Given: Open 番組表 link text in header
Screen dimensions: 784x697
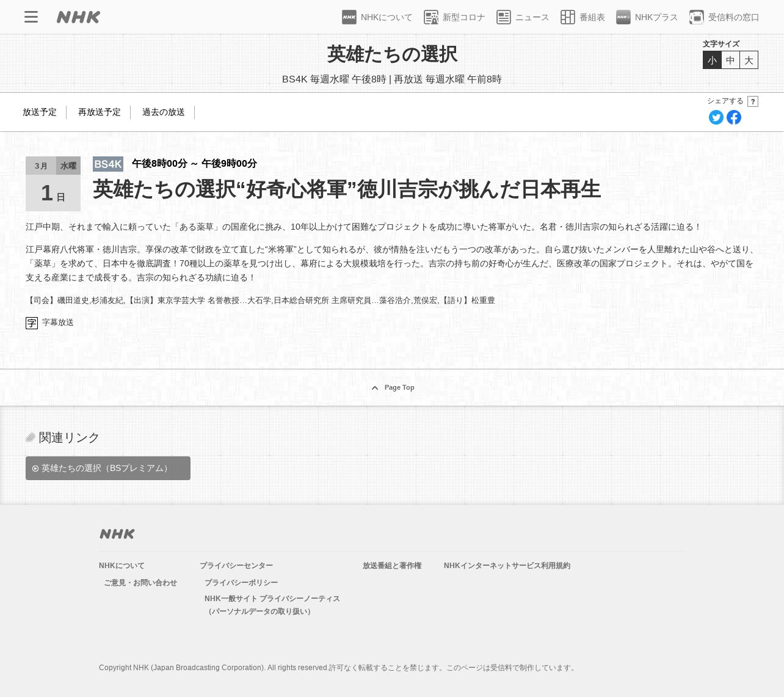Looking at the screenshot, I should pos(592,17).
